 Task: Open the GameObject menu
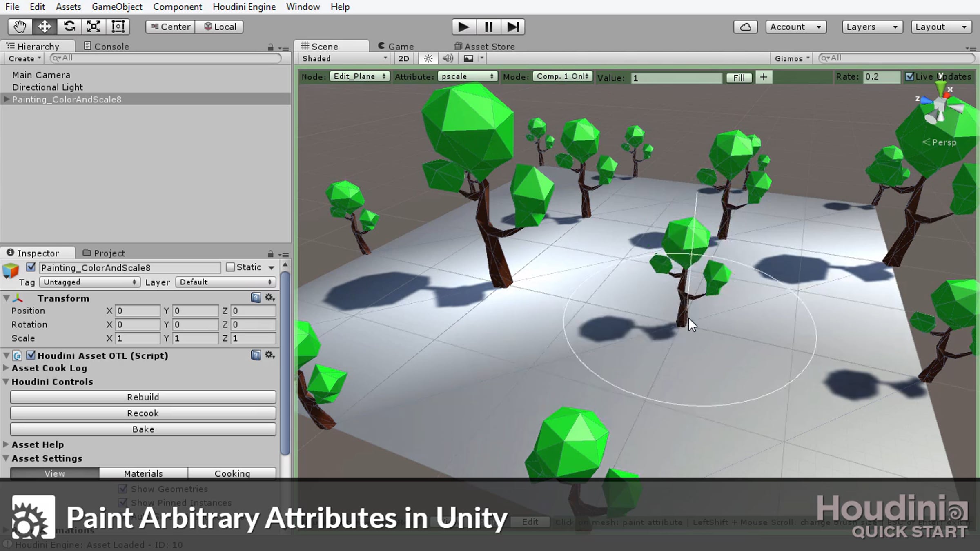117,7
